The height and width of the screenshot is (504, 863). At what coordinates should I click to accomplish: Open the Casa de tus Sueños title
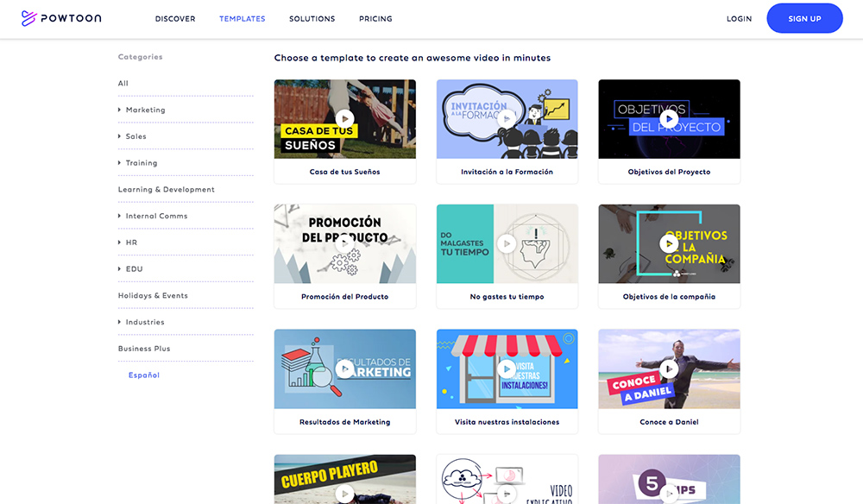pos(345,172)
